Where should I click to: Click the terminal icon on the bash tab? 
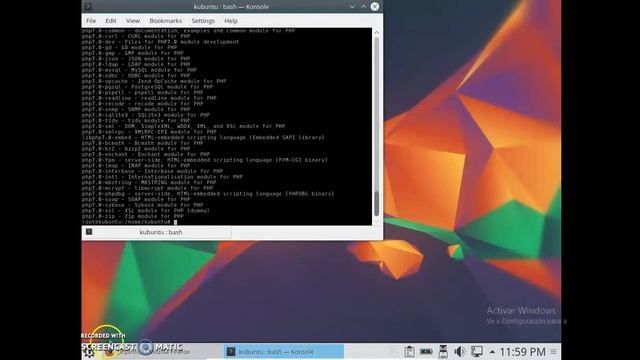[89, 232]
